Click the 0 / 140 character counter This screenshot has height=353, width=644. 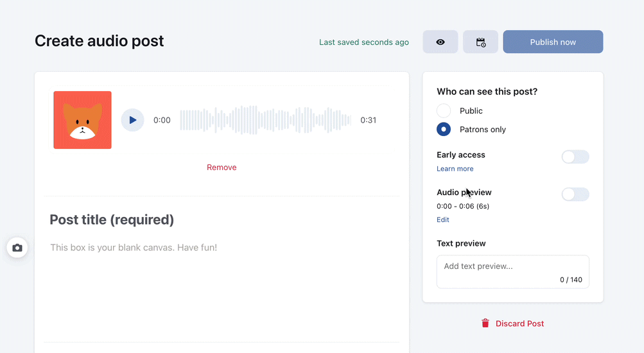pos(571,280)
